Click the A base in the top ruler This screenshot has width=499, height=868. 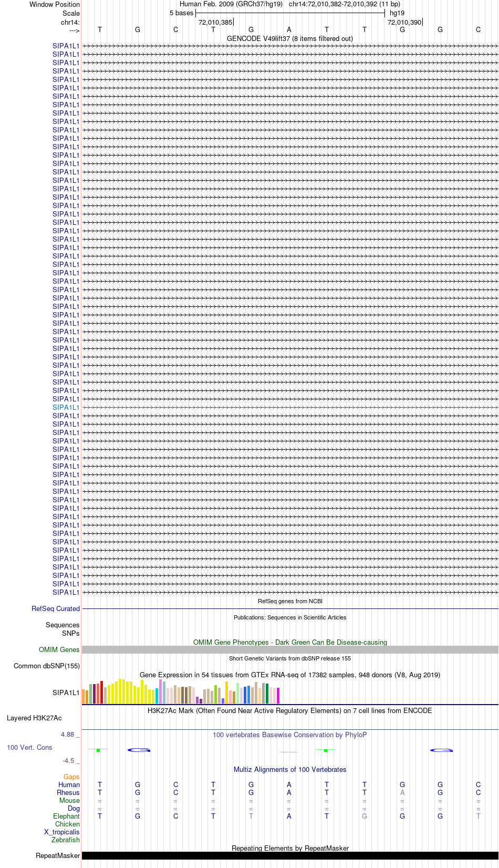click(x=289, y=30)
